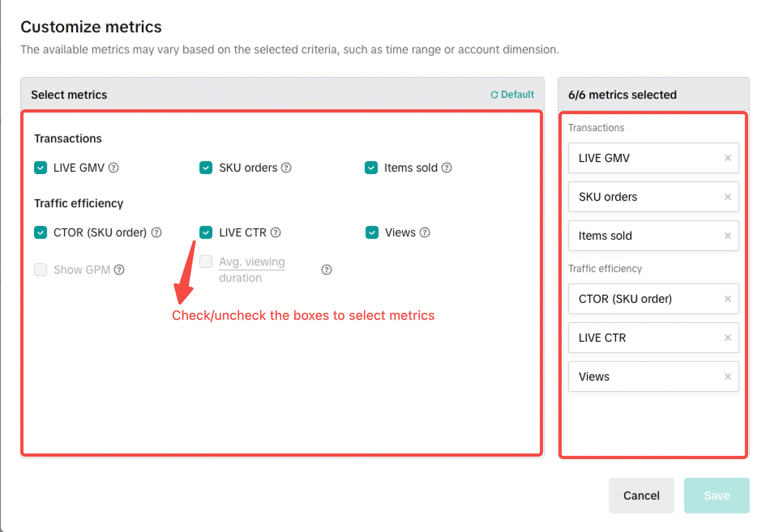
Task: Click the help icon beside Views checkbox
Action: click(x=424, y=233)
